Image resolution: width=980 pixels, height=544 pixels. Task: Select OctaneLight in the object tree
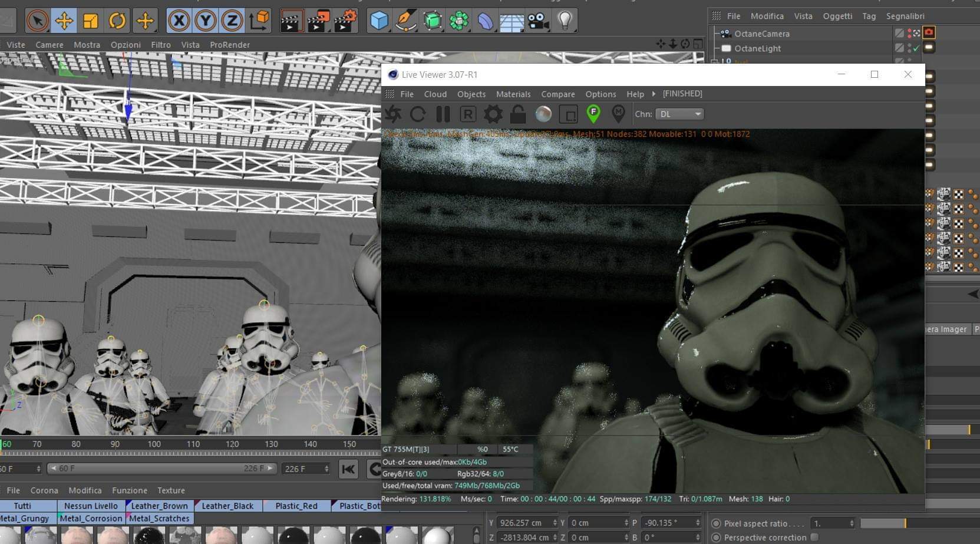tap(758, 48)
